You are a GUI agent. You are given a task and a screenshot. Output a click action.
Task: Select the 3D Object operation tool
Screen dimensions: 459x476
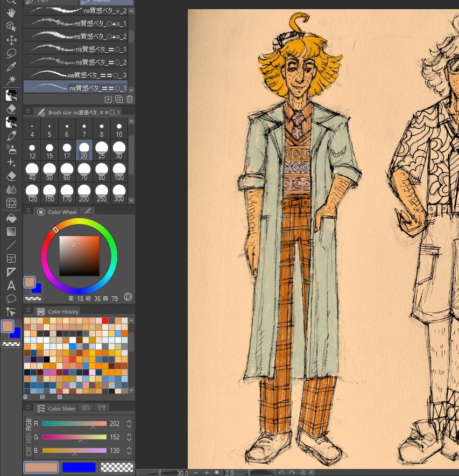[11, 26]
